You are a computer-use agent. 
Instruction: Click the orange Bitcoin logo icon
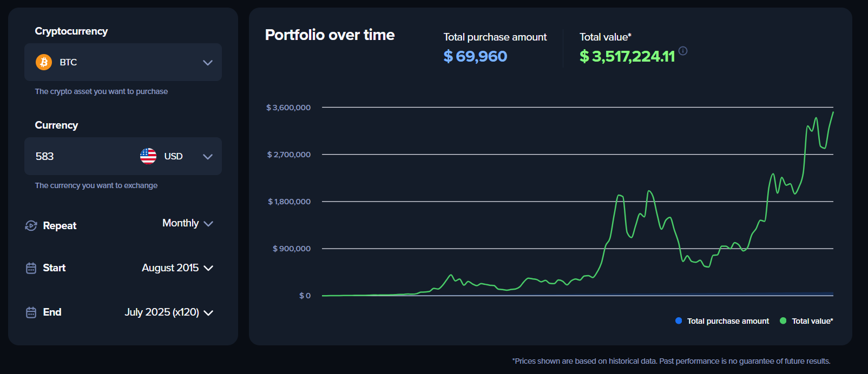[x=44, y=62]
